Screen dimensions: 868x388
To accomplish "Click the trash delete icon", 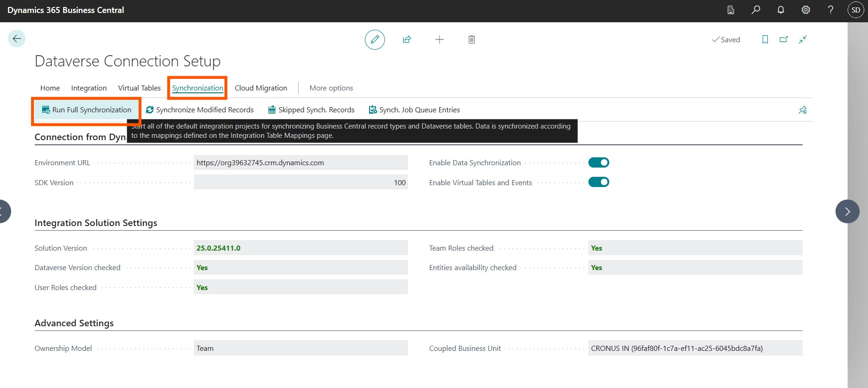I will click(471, 39).
